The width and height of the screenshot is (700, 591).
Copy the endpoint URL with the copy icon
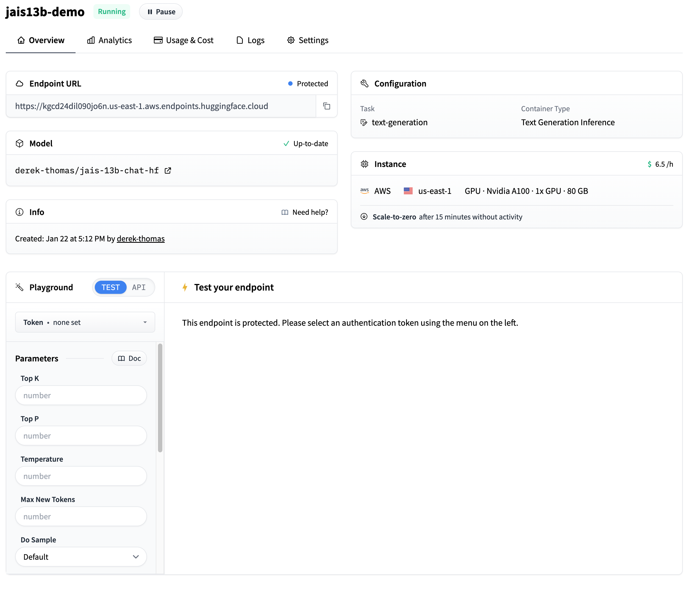tap(326, 106)
